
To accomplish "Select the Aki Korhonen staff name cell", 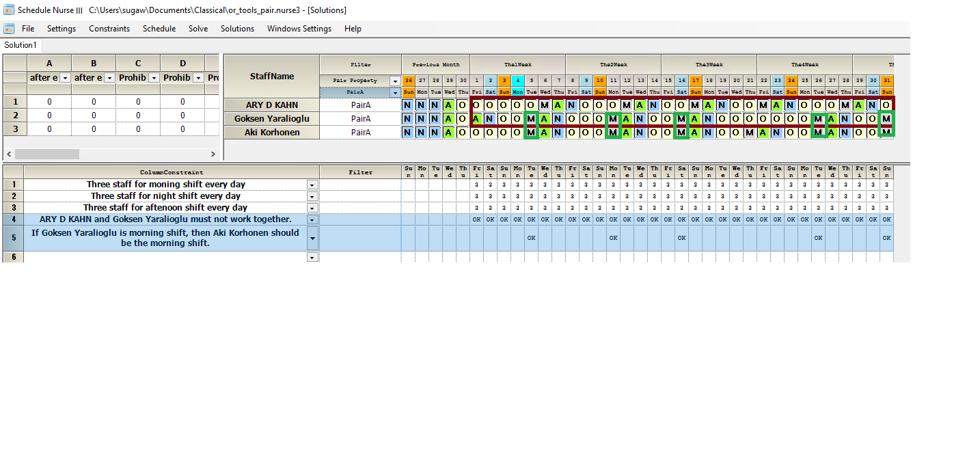I will (271, 133).
